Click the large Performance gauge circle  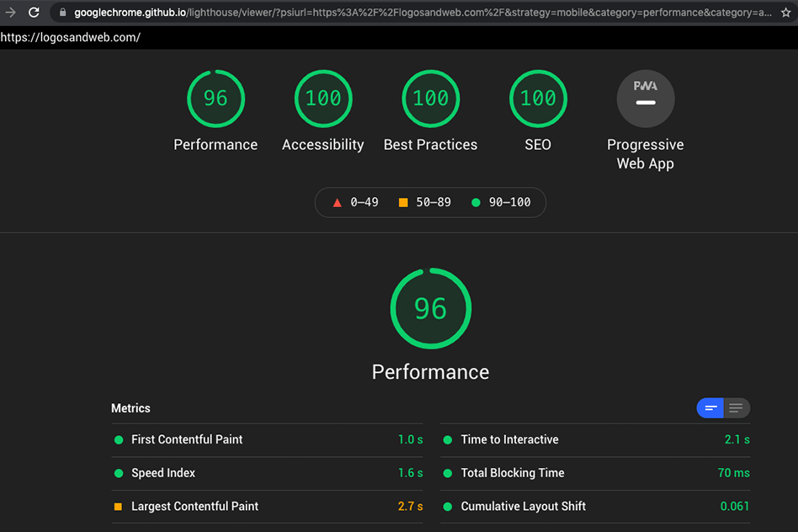[430, 309]
